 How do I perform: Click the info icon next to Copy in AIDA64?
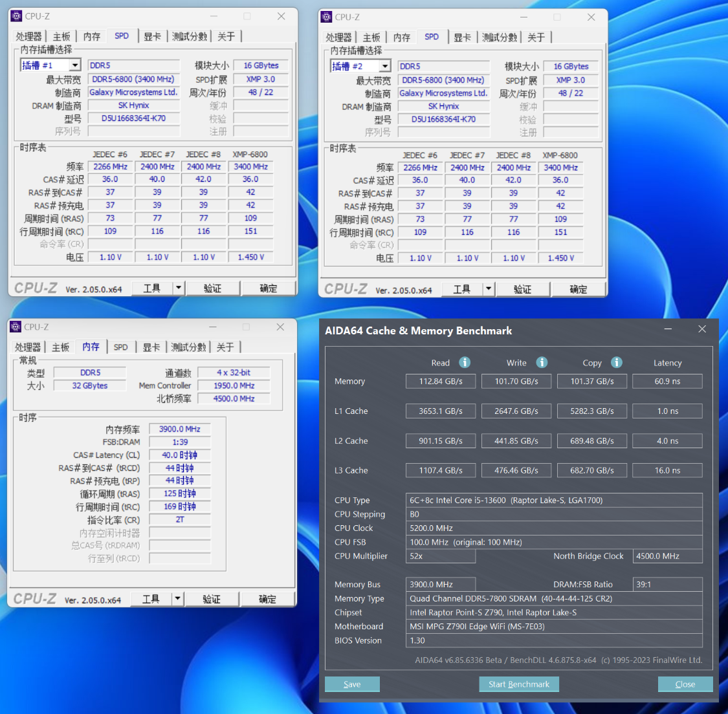pyautogui.click(x=616, y=362)
